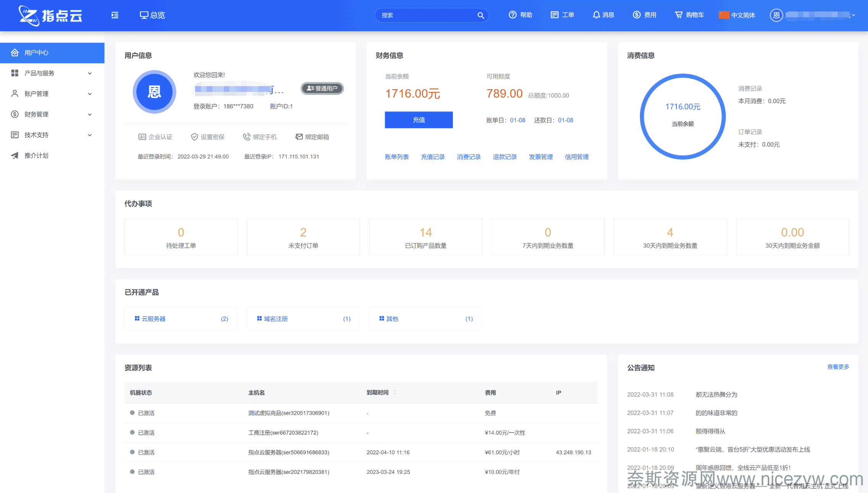The image size is (868, 493).
Task: Open 工单 tickets in top bar
Action: [x=562, y=15]
